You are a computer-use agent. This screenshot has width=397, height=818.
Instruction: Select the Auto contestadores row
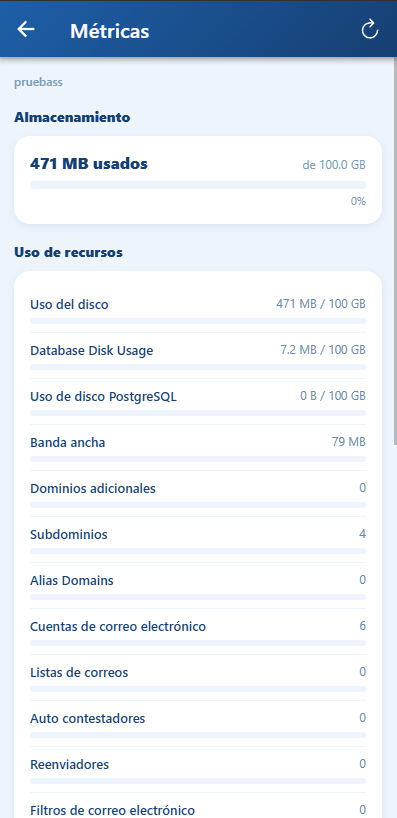198,723
